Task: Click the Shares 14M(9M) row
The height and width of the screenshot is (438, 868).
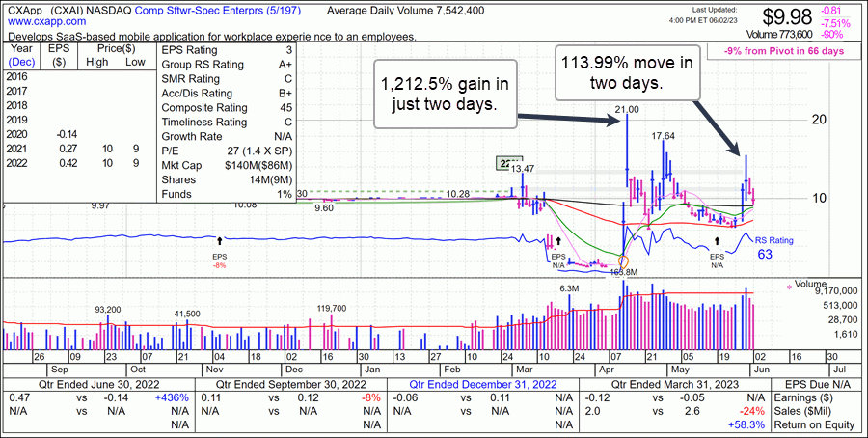Action: tap(226, 179)
